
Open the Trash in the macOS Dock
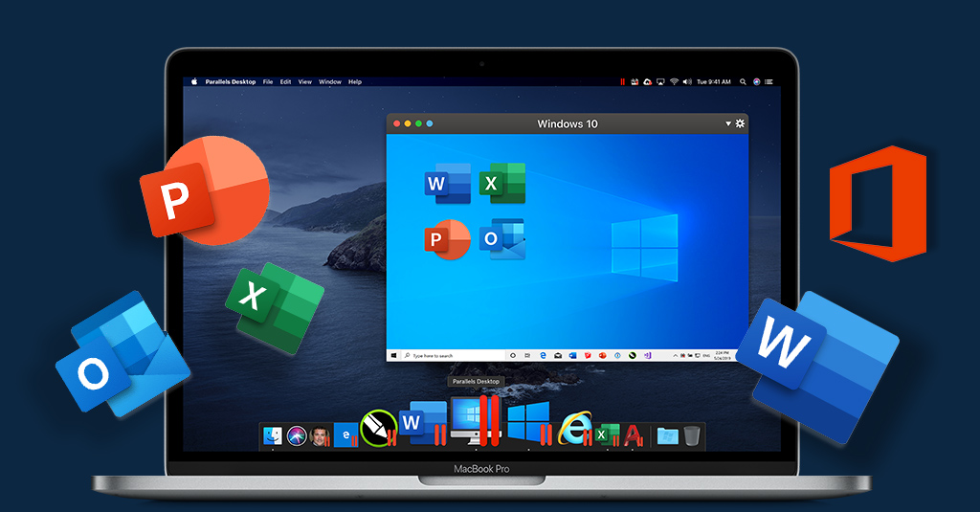pos(691,435)
